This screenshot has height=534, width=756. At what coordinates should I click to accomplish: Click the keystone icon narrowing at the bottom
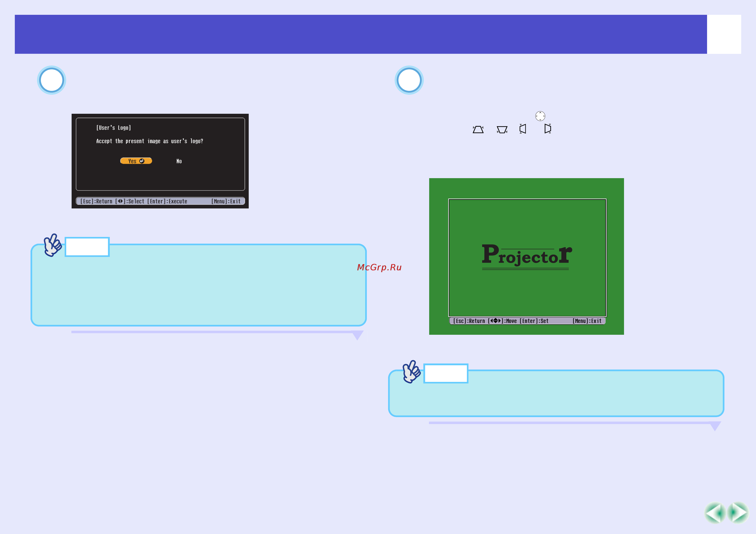[502, 130]
